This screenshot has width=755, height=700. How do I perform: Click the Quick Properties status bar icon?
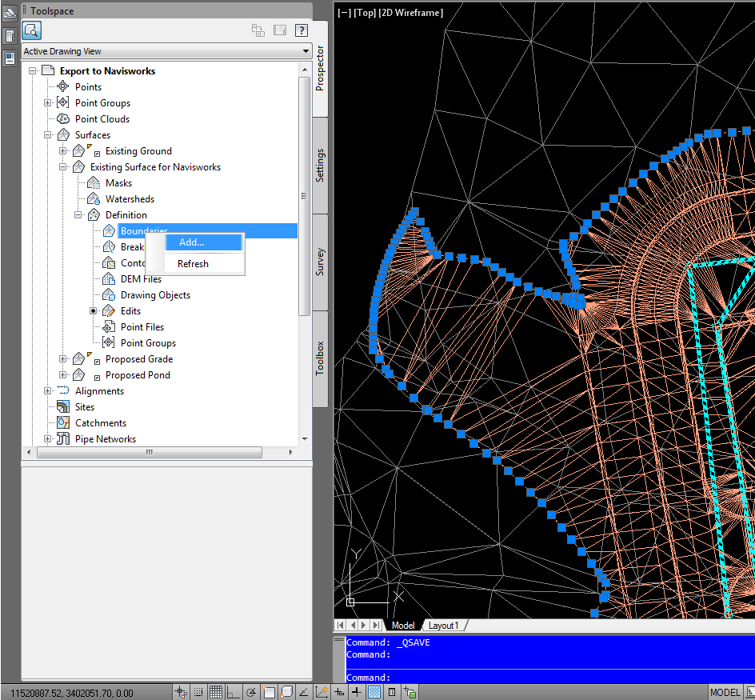click(x=392, y=692)
